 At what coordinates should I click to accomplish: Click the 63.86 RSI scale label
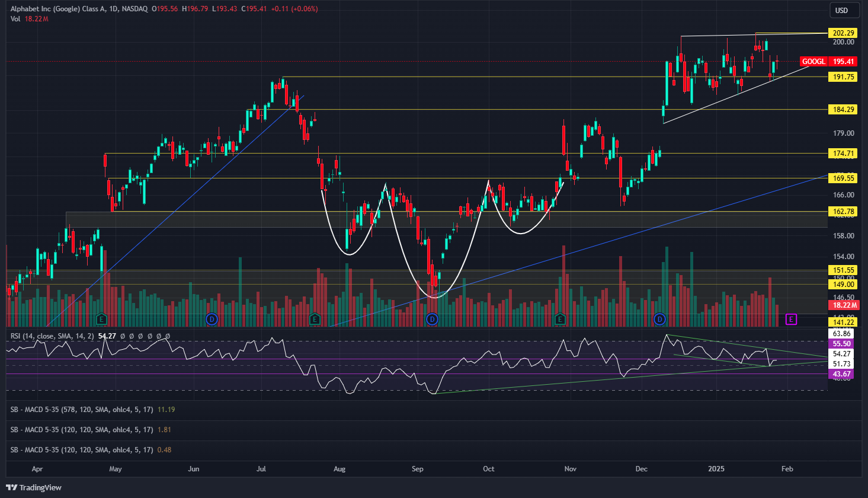842,334
